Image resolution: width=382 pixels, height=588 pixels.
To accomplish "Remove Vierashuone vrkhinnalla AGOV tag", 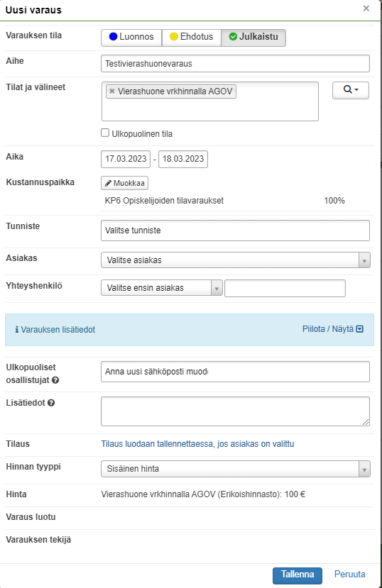I will 111,91.
